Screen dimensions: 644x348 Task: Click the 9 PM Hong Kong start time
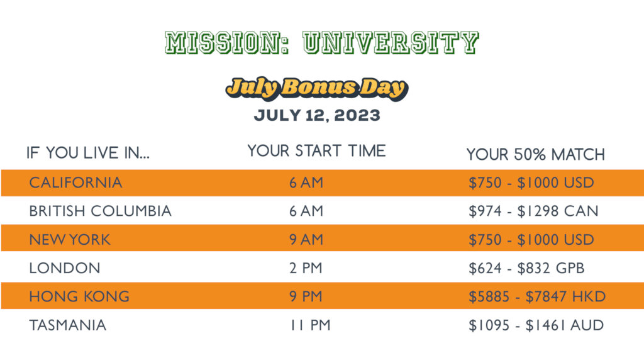coord(306,296)
